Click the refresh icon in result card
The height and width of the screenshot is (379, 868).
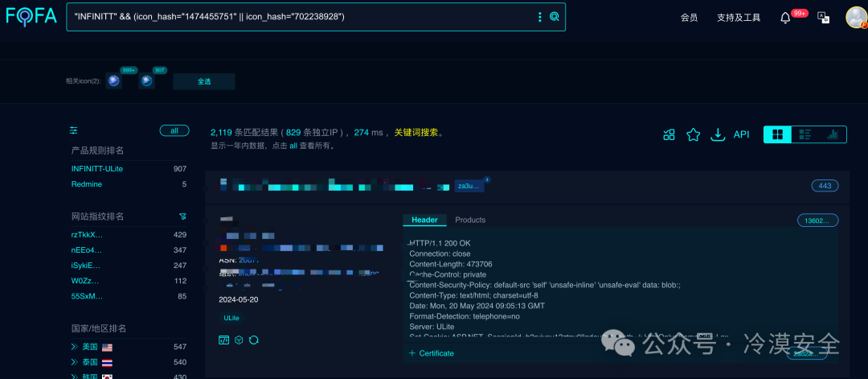[x=253, y=340]
